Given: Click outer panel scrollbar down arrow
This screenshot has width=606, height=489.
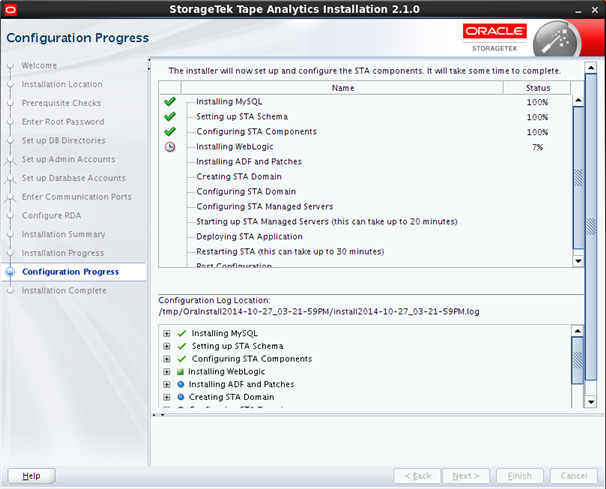Looking at the screenshot, I should [591, 401].
